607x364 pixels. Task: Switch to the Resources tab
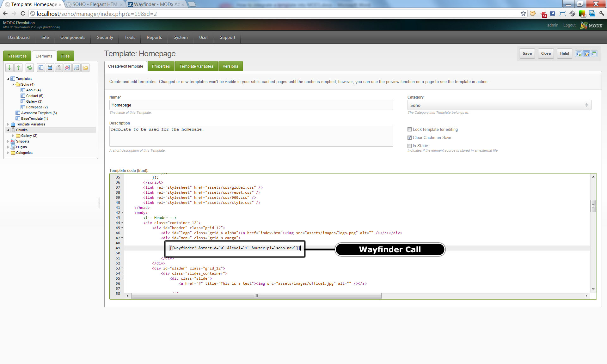[17, 56]
